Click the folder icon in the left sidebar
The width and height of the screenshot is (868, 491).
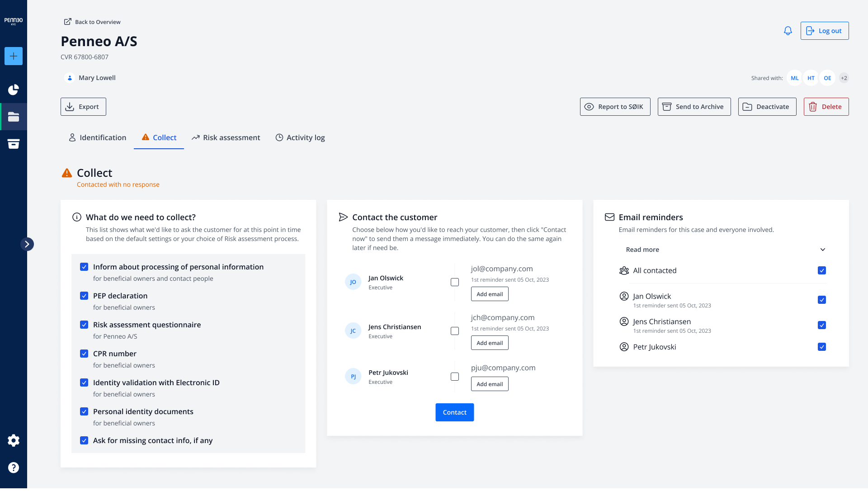[14, 117]
